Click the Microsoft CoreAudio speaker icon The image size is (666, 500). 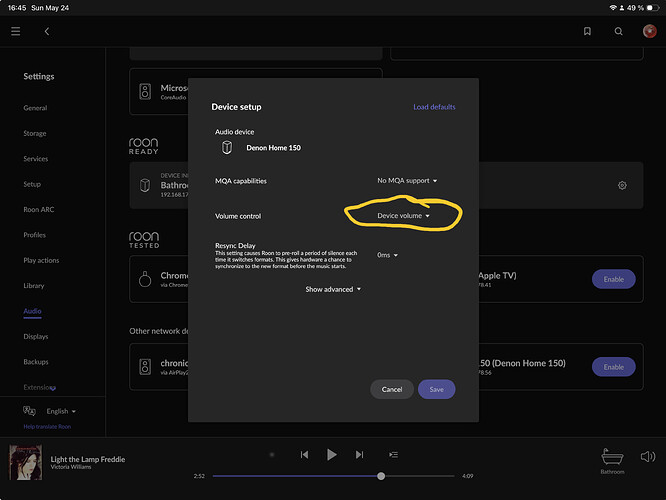tap(145, 91)
